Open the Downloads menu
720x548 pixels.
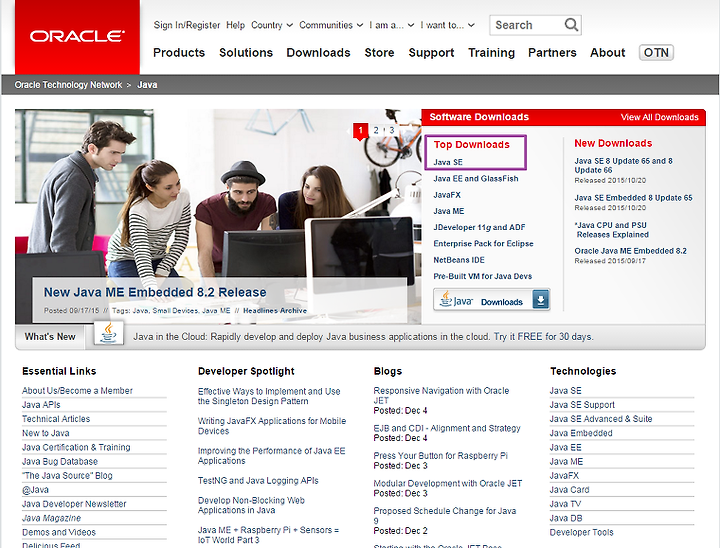(318, 53)
